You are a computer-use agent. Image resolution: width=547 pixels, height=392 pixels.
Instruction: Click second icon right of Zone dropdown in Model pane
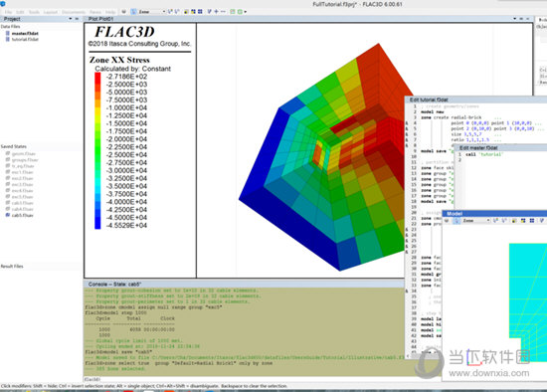pos(504,221)
